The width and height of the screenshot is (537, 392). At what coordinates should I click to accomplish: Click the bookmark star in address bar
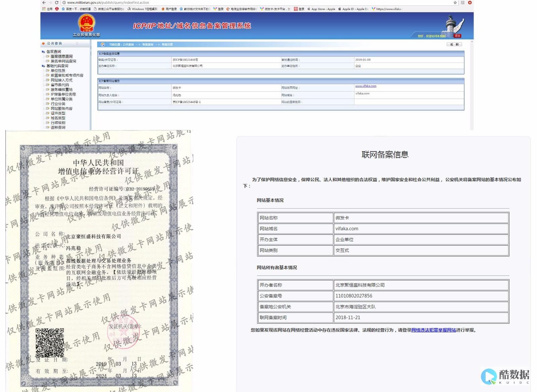point(455,2)
